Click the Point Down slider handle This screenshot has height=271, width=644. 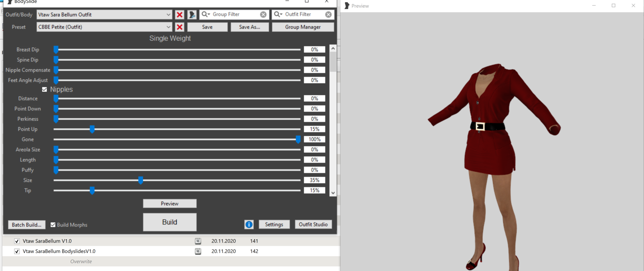coord(56,109)
